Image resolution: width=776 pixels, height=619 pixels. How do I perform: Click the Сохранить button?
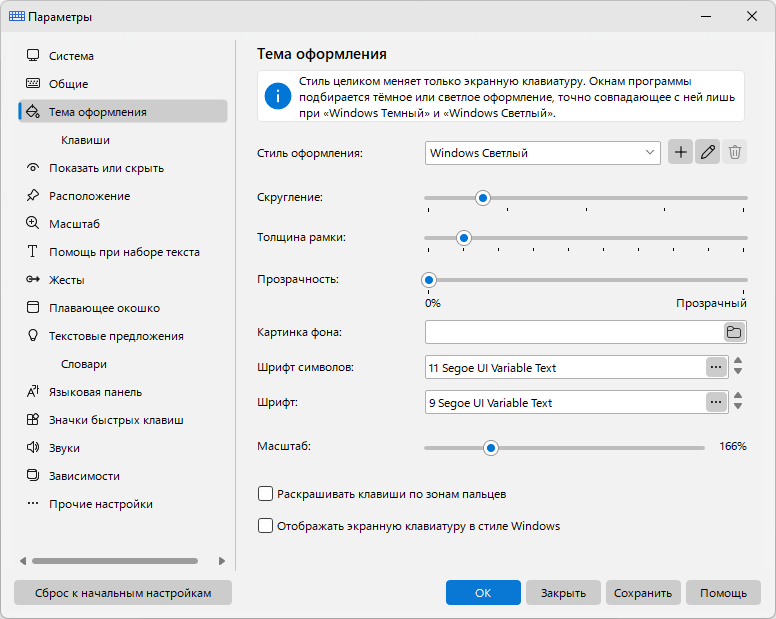coord(643,593)
